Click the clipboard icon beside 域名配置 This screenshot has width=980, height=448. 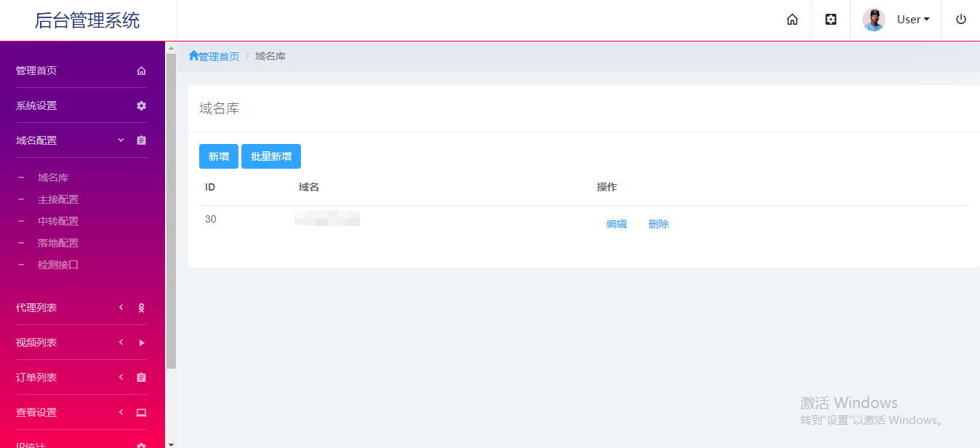click(x=142, y=140)
